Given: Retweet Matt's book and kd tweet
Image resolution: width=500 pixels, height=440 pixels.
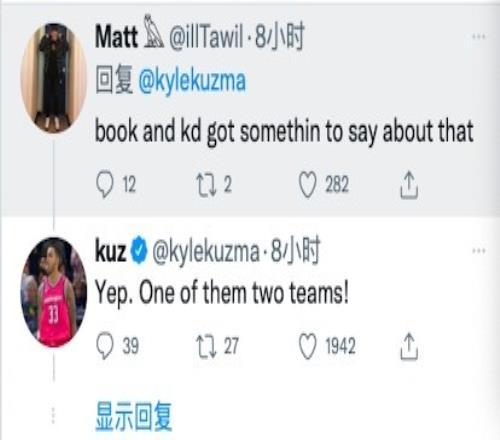Looking at the screenshot, I should (x=206, y=184).
